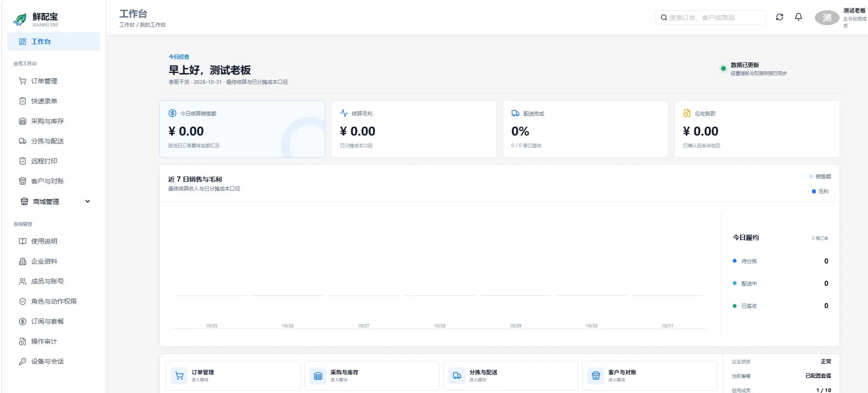
Task: Open 订单管理 menu item
Action: pos(54,81)
